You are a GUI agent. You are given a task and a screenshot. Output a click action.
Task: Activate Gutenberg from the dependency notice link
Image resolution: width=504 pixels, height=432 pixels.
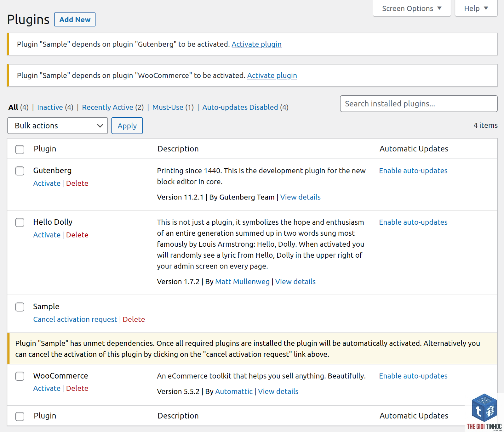click(256, 44)
